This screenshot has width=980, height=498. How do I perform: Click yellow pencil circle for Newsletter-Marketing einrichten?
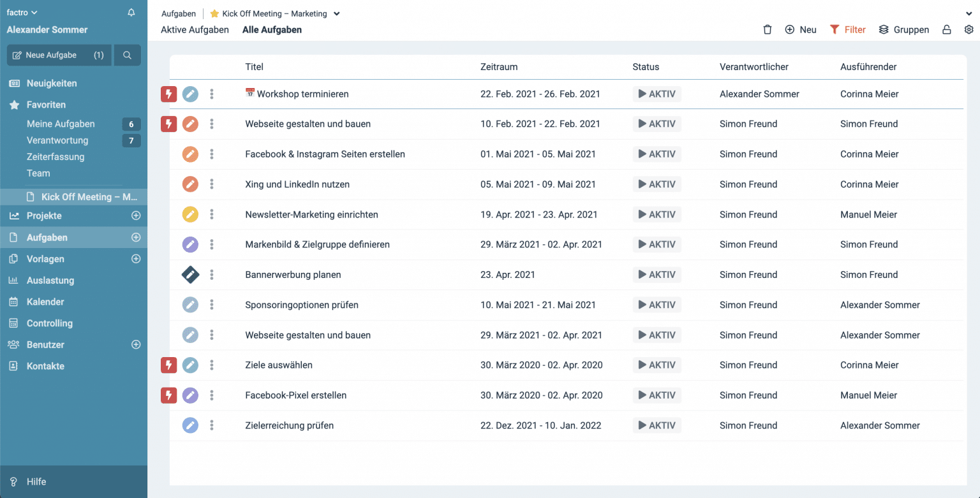point(190,215)
